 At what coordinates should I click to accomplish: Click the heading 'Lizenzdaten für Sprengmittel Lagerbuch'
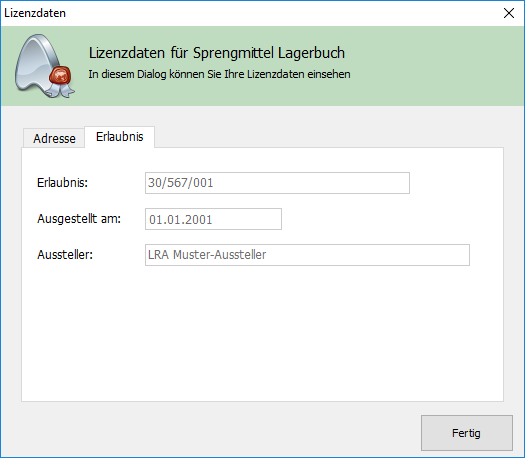217,53
